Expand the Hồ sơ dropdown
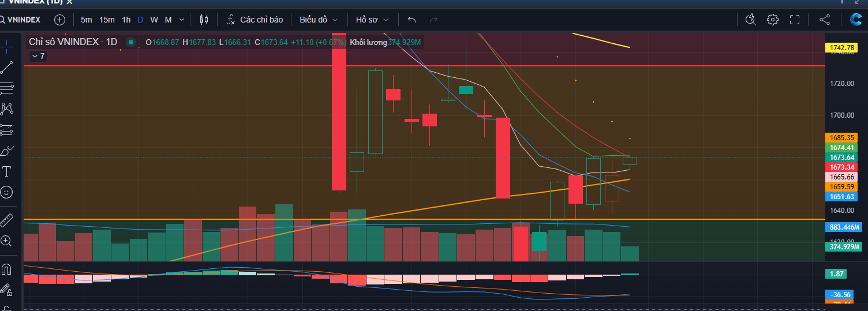868x311 pixels. [x=372, y=20]
